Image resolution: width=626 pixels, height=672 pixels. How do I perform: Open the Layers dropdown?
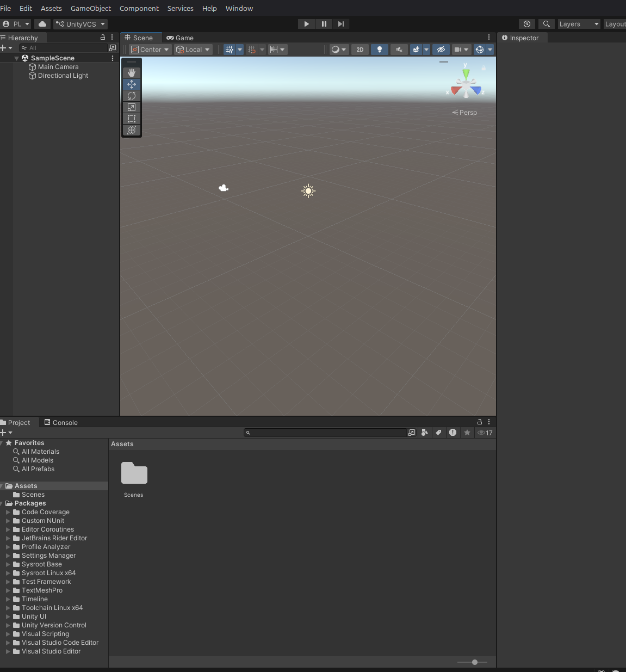[x=579, y=24]
